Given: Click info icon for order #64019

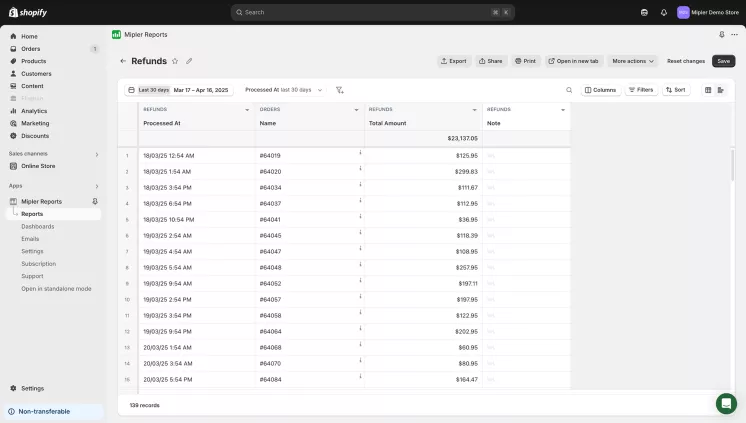Looking at the screenshot, I should click(x=360, y=153).
